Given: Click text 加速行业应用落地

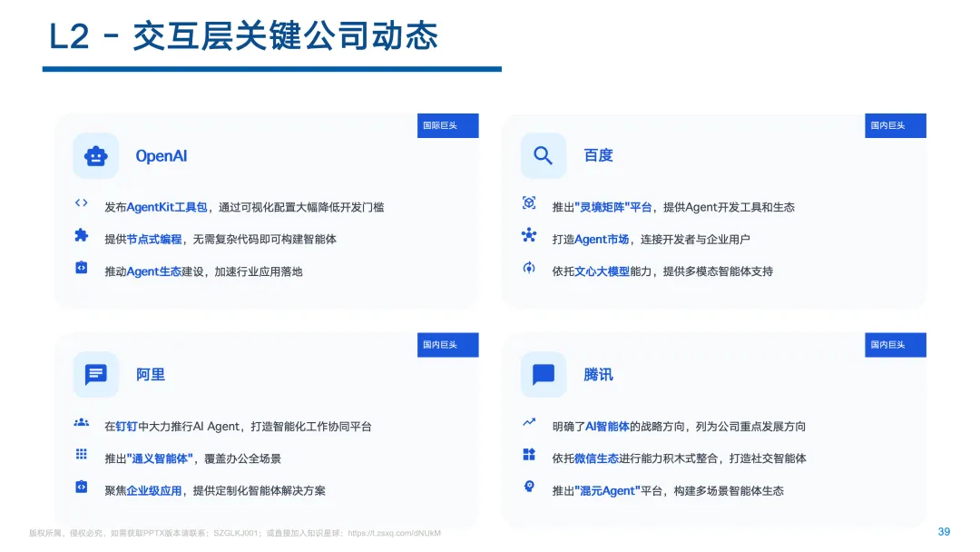Looking at the screenshot, I should [259, 271].
